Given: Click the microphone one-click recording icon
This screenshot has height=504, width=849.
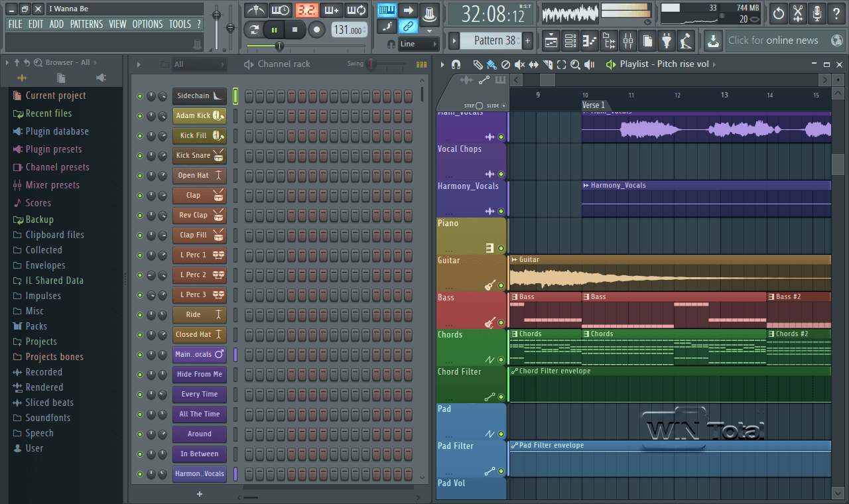Looking at the screenshot, I should click(x=817, y=13).
